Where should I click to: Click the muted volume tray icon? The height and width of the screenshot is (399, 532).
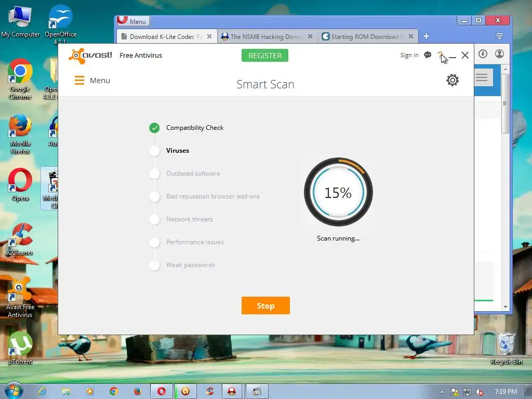click(x=480, y=392)
